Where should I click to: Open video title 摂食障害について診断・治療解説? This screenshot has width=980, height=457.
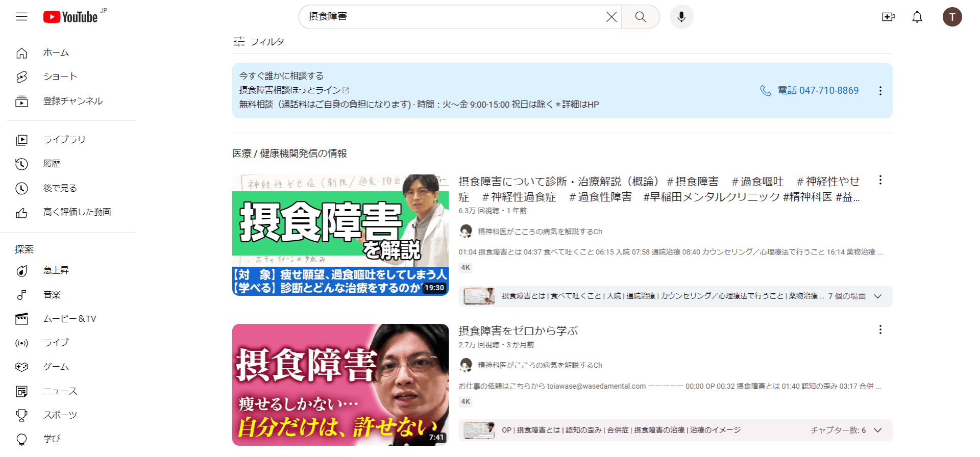[x=659, y=189]
